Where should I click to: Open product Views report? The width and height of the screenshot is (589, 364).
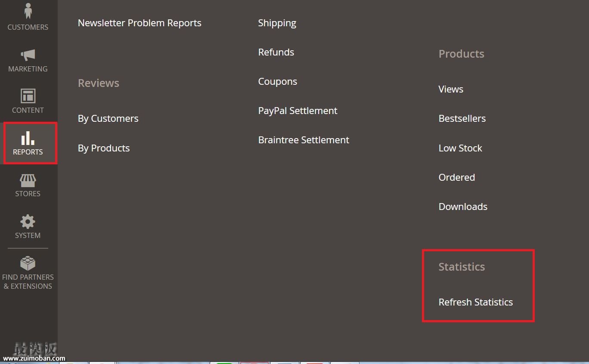click(451, 89)
